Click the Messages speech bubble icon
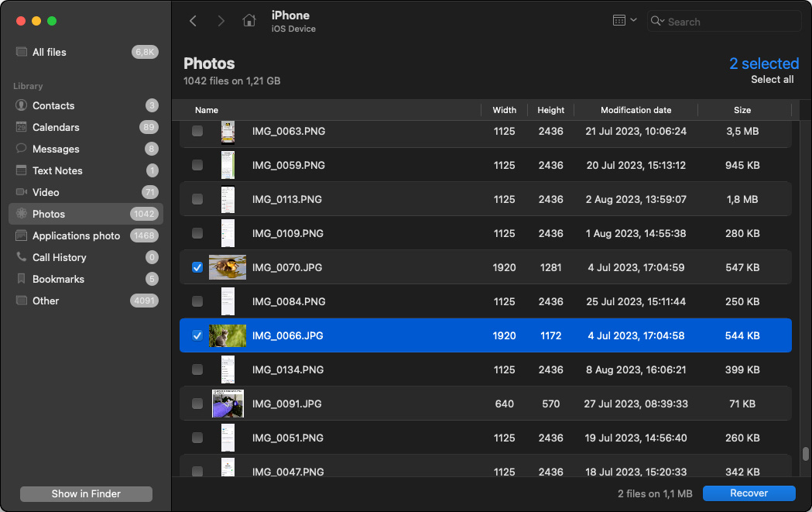812x512 pixels. pos(21,149)
